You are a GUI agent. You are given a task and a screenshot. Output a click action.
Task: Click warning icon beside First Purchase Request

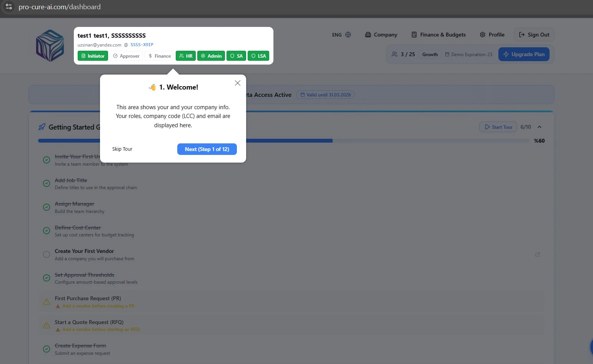(47, 302)
